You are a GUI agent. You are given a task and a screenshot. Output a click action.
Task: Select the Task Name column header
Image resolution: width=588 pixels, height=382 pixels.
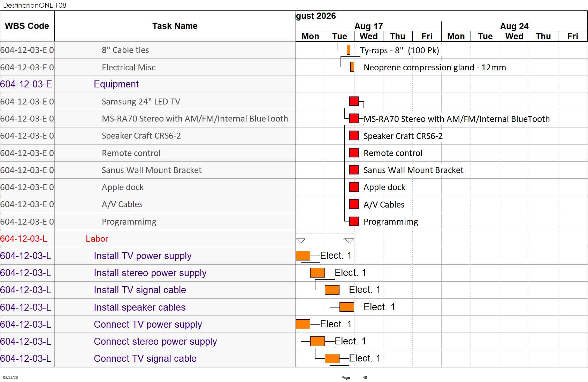175,26
